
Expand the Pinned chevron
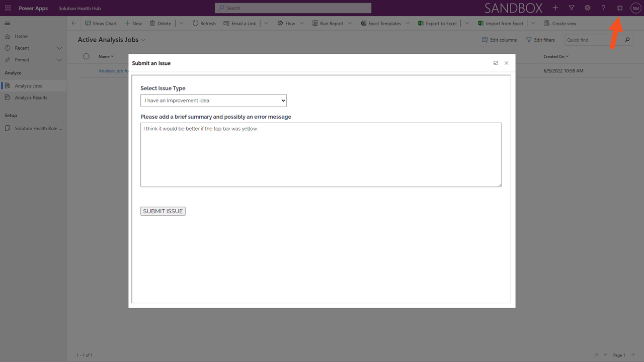tap(59, 59)
